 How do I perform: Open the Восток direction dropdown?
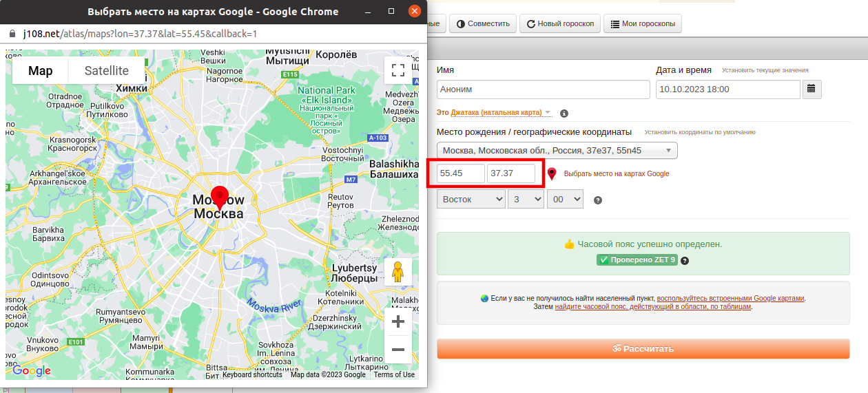coord(471,200)
